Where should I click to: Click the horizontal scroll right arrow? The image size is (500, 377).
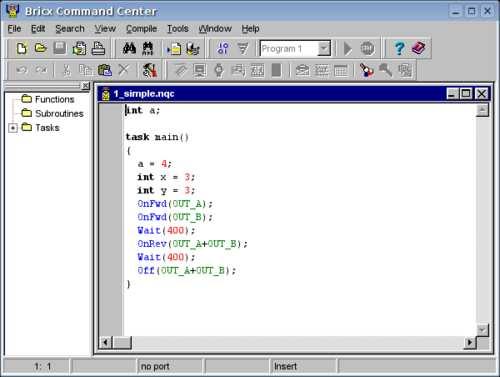[470, 342]
